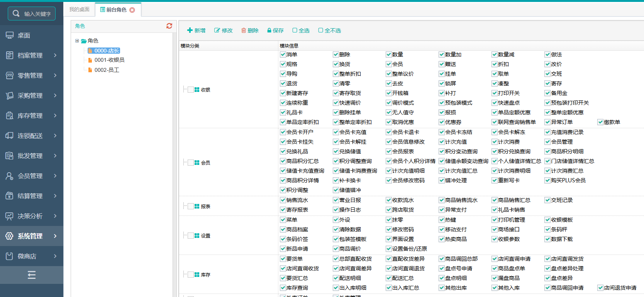Image resolution: width=644 pixels, height=297 pixels.
Task: Switch to the 我的桌面 tab
Action: coord(80,10)
